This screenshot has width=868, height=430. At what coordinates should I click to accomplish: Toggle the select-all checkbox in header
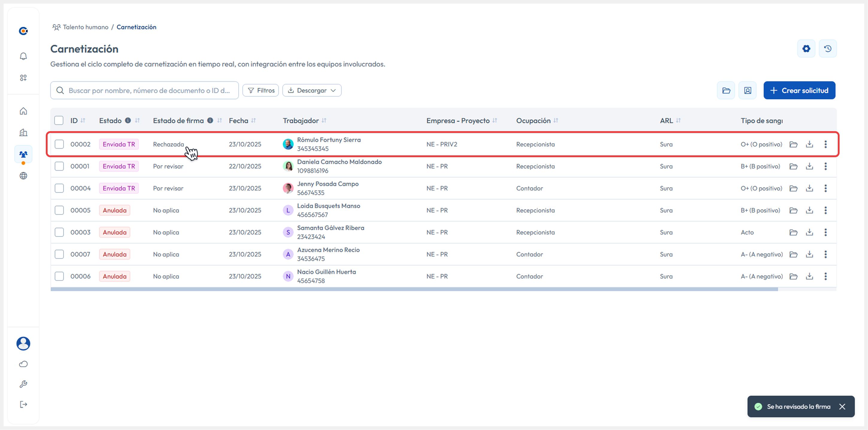pos(59,120)
